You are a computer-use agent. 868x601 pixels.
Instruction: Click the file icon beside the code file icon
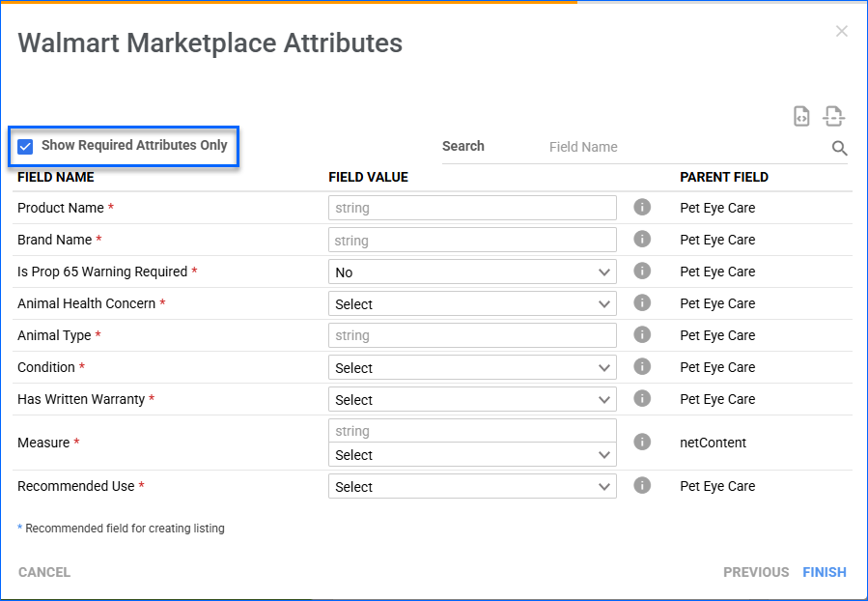tap(833, 116)
